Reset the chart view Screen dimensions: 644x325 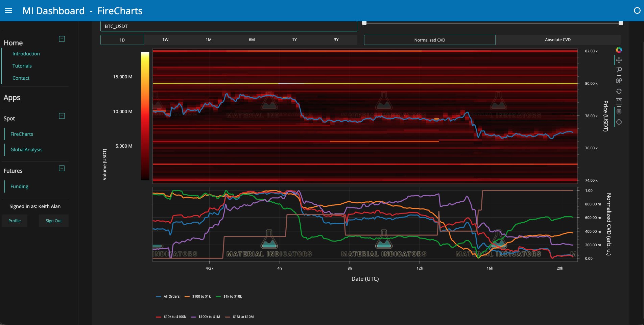[x=619, y=91]
